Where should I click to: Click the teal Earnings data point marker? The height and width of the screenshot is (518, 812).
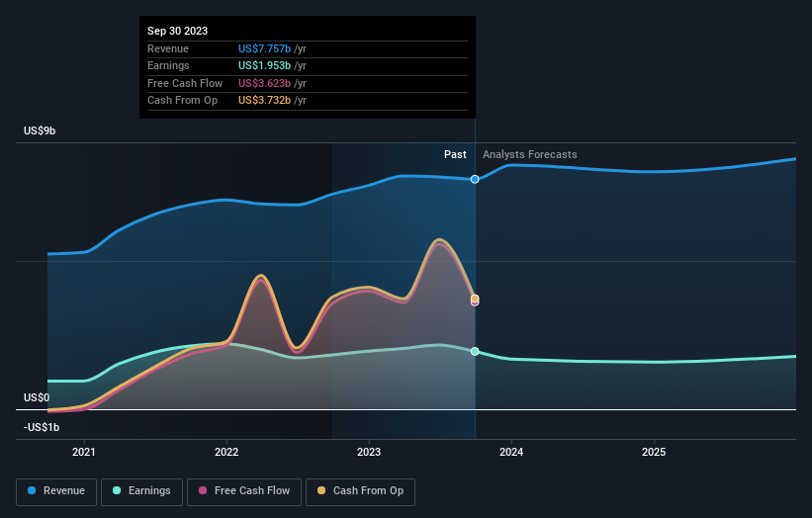(x=475, y=351)
